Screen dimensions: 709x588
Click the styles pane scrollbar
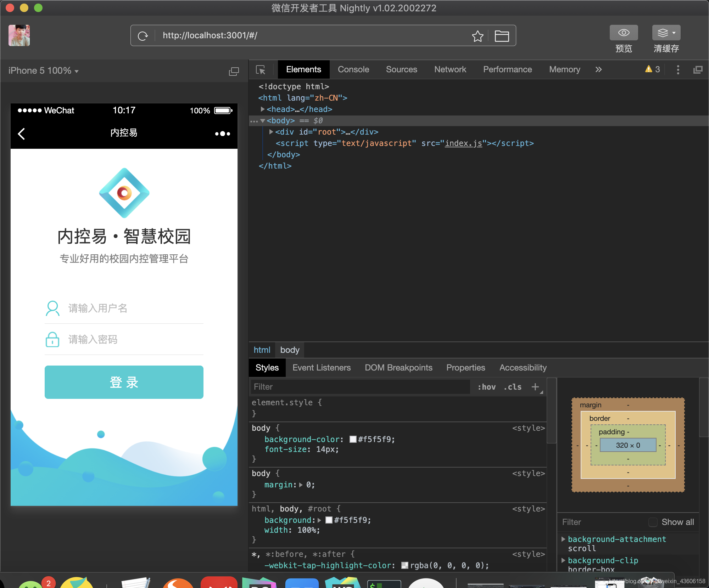point(551,411)
